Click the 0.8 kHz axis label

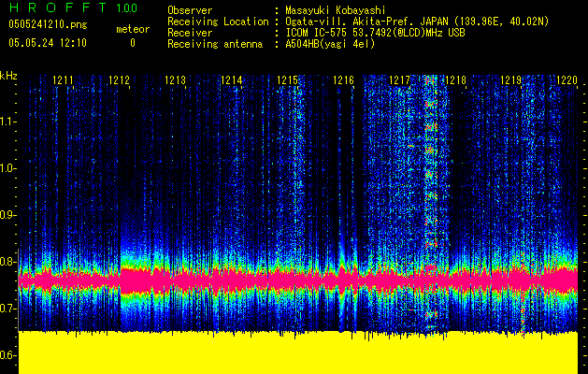click(7, 262)
